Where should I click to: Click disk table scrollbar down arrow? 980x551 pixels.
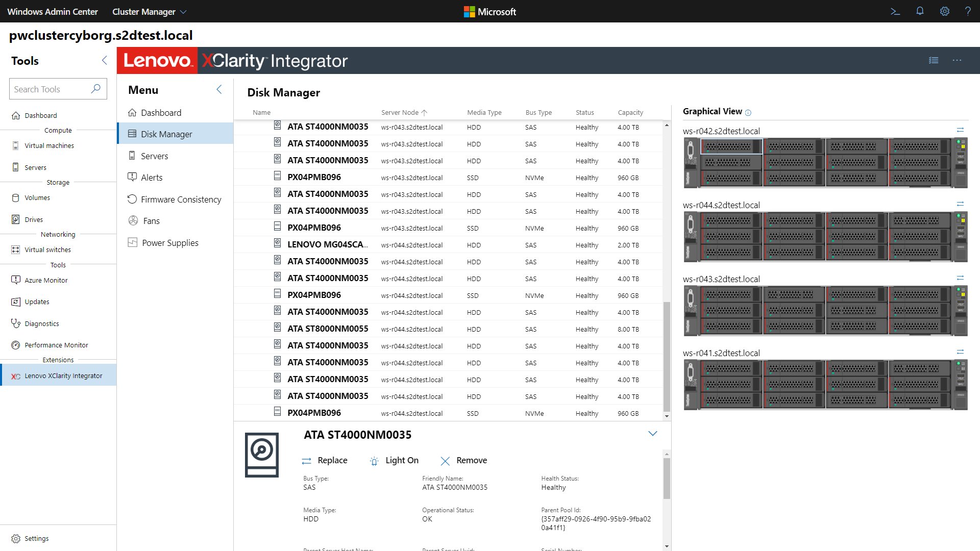pyautogui.click(x=667, y=416)
